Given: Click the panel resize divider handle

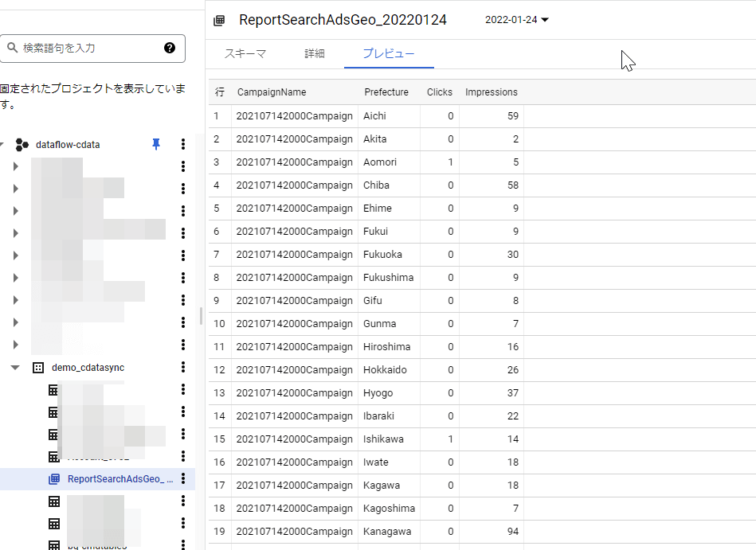Looking at the screenshot, I should pyautogui.click(x=201, y=316).
